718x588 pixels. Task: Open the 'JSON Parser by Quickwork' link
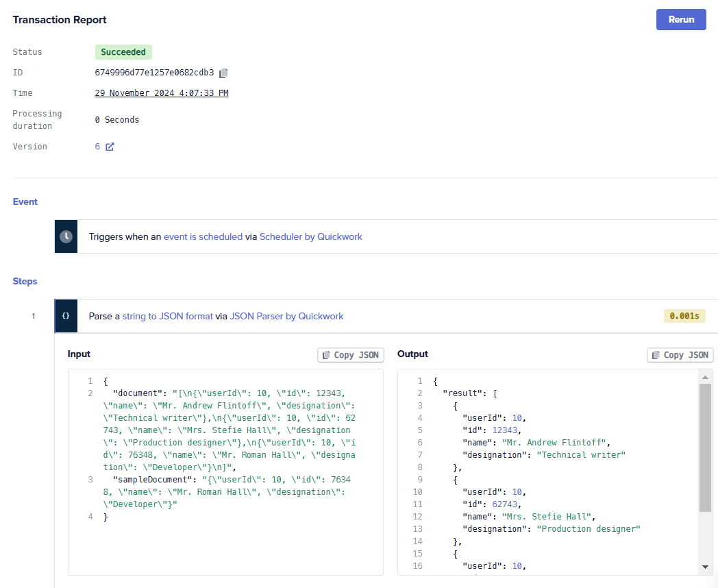(286, 316)
